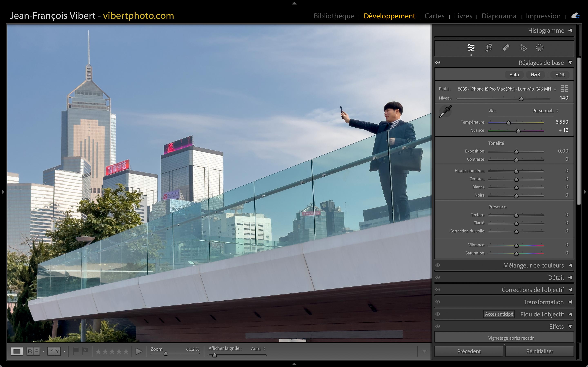The height and width of the screenshot is (367, 588).
Task: Toggle the Détail panel eye icon
Action: [x=438, y=277]
